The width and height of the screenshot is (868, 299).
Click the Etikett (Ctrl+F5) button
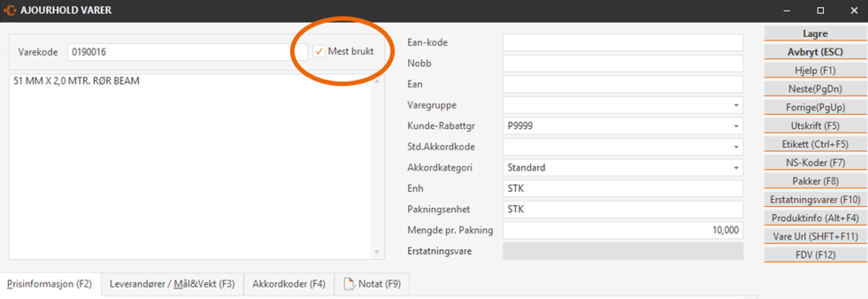pyautogui.click(x=815, y=144)
